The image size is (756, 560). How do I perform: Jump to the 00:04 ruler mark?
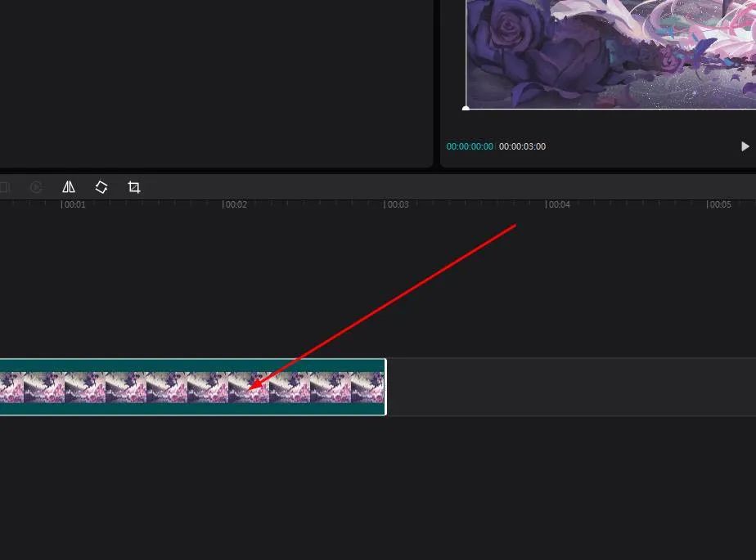(557, 204)
